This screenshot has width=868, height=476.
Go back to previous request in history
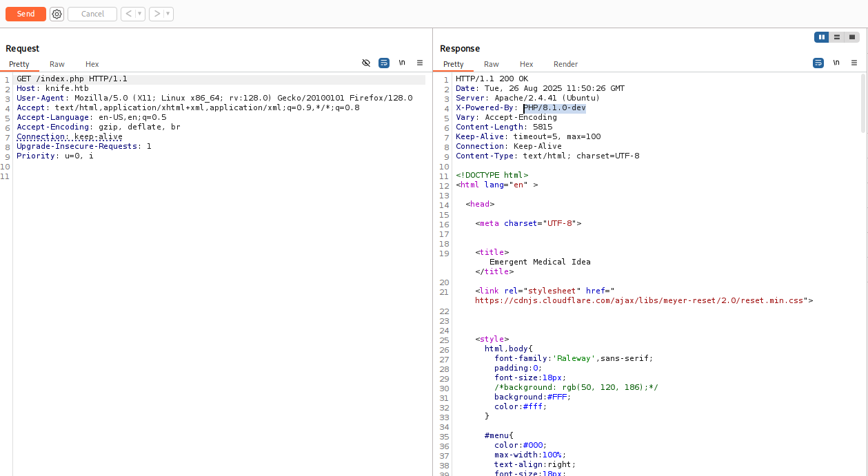(x=128, y=14)
